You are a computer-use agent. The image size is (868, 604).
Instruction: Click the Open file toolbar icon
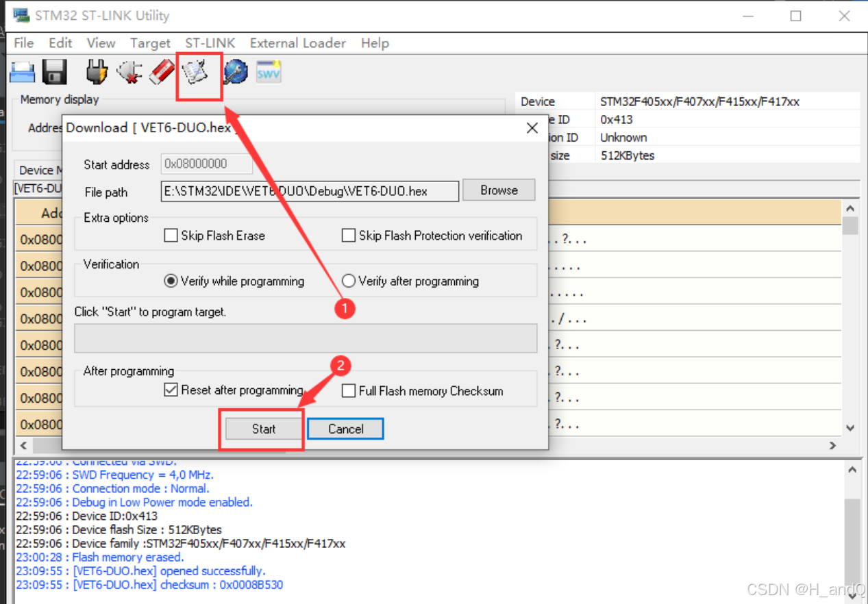[x=23, y=72]
